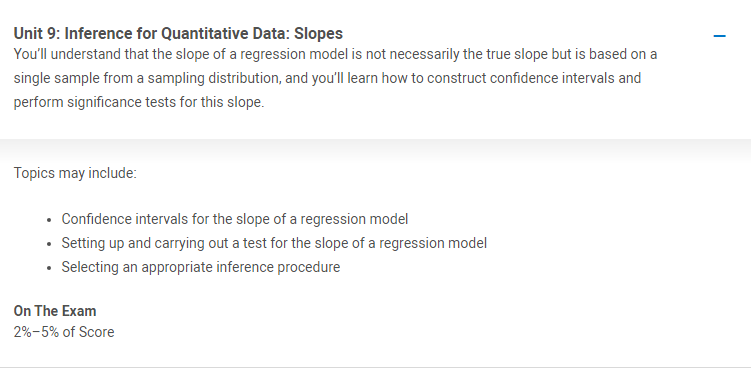
Task: Click the Unit 9 description paragraph
Action: click(335, 78)
